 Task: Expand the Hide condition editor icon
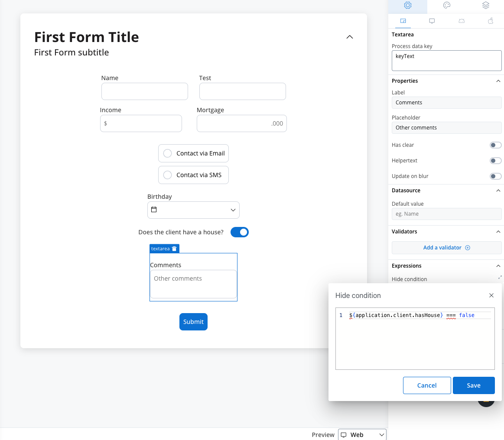[x=500, y=277]
